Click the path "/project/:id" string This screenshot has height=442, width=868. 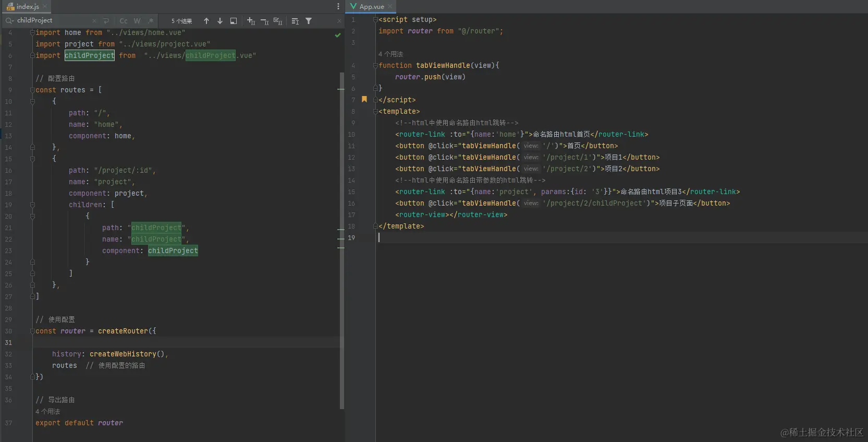[x=123, y=170]
